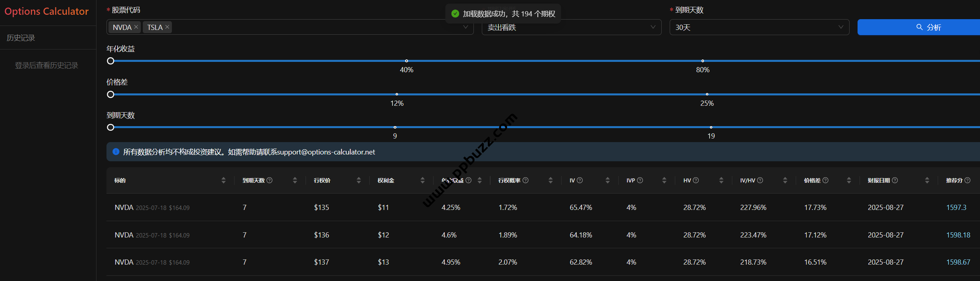The image size is (980, 281).
Task: Click sort arrows for 财报日期 column
Action: coord(927,180)
